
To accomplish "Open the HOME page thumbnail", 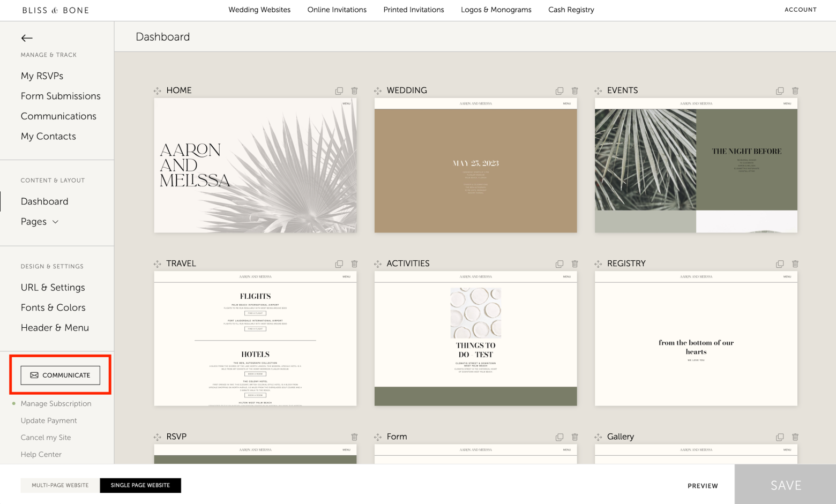I will click(255, 165).
